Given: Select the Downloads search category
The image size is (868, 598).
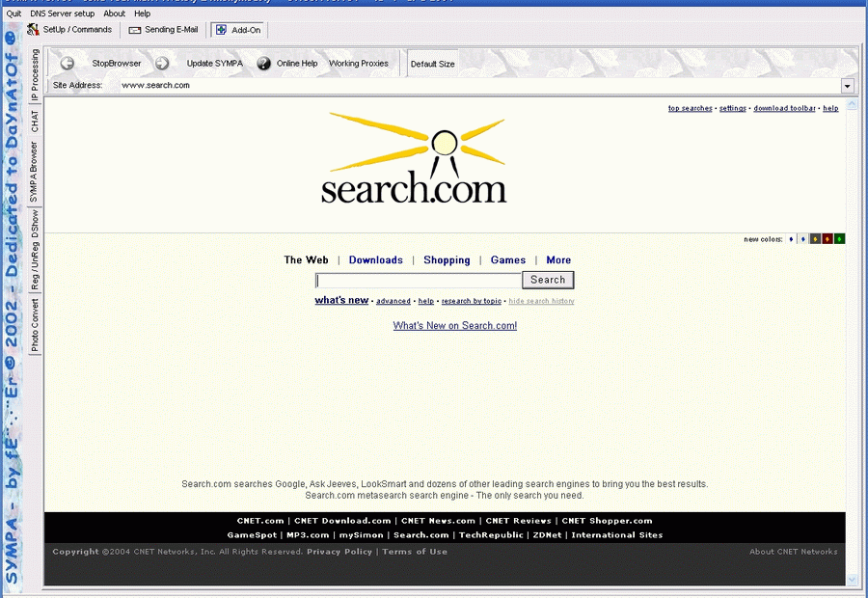Looking at the screenshot, I should (376, 260).
